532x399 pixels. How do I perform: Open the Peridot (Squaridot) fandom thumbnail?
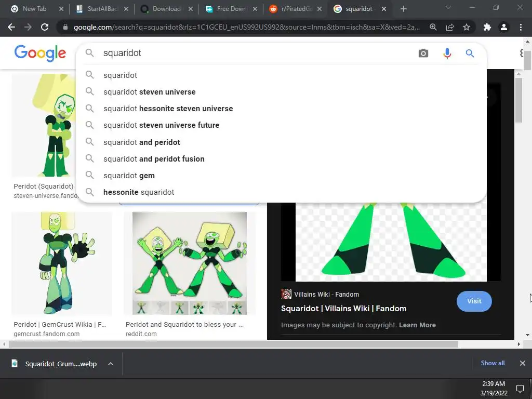point(44,125)
